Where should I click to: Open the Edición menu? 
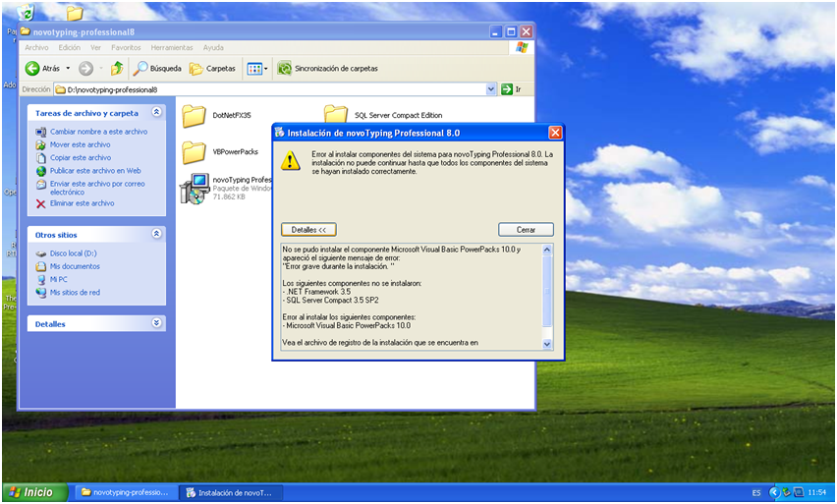pyautogui.click(x=70, y=47)
